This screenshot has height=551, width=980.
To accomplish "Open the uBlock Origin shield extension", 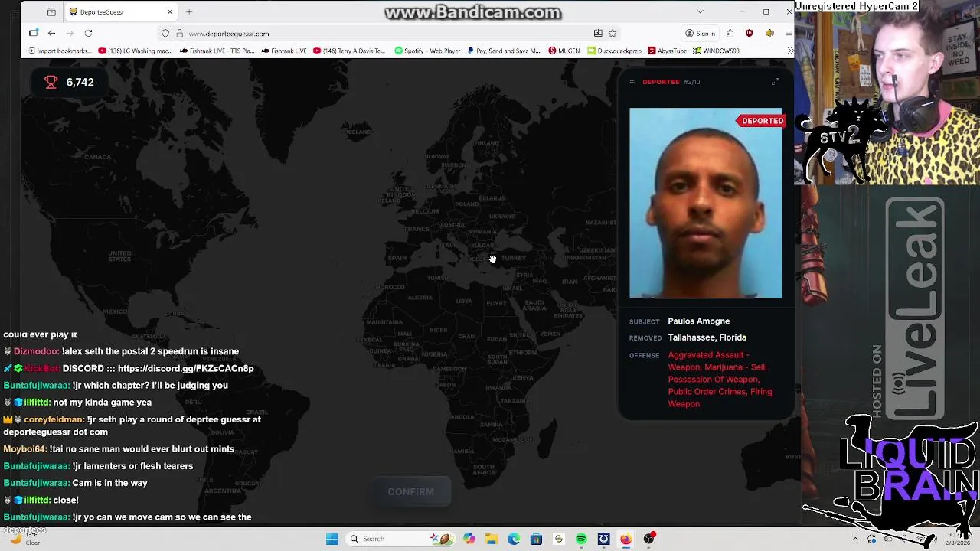I will (750, 34).
